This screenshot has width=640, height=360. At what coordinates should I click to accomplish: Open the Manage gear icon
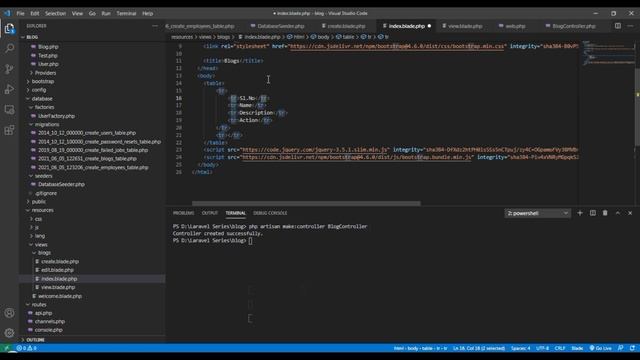click(9, 333)
